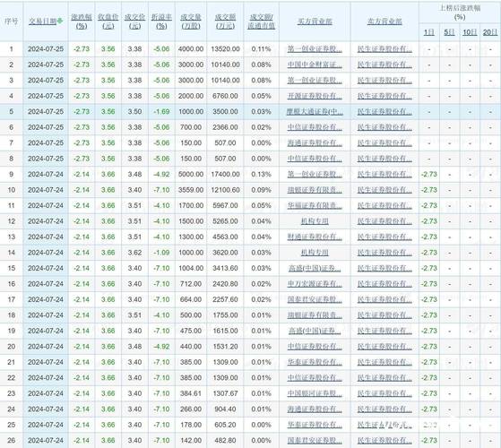Open buyer 中国中金财富证... in row 2
Viewport: 501px width, 448px height.
pyautogui.click(x=315, y=65)
